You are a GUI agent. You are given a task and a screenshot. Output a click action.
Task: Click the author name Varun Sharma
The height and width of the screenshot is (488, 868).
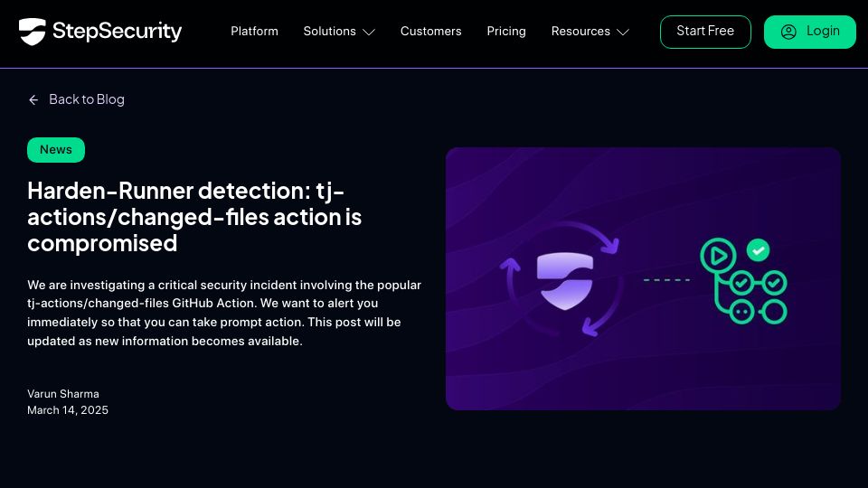point(63,394)
